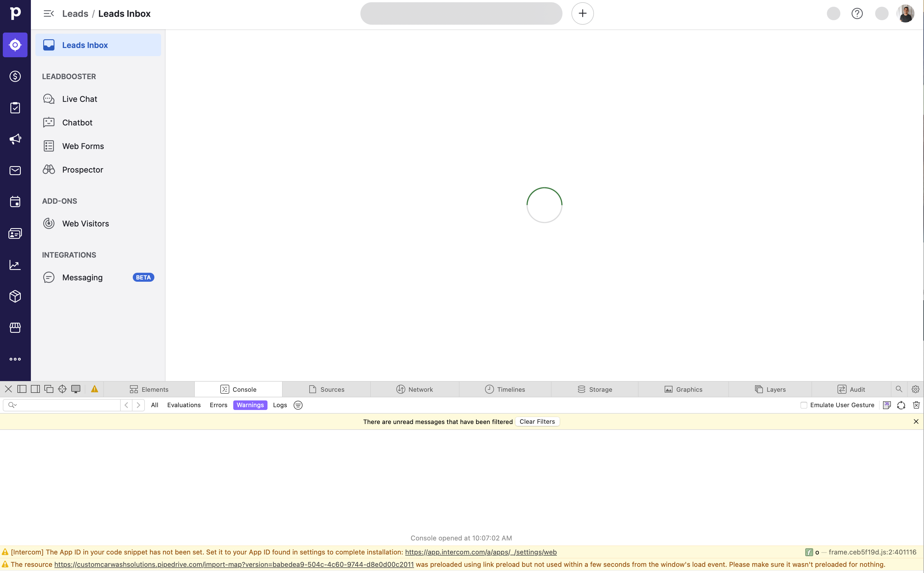Open Products via the box icon

pyautogui.click(x=15, y=296)
